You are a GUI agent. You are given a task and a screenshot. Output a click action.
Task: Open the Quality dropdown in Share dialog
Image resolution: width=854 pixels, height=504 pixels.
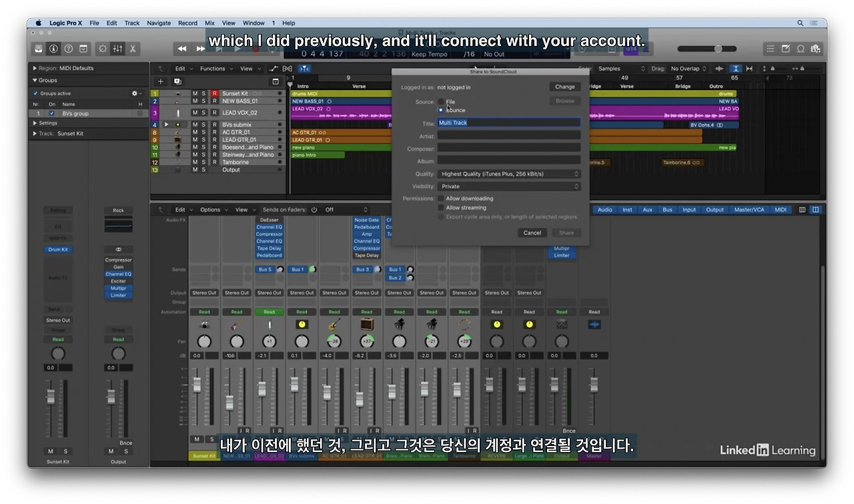click(x=508, y=174)
